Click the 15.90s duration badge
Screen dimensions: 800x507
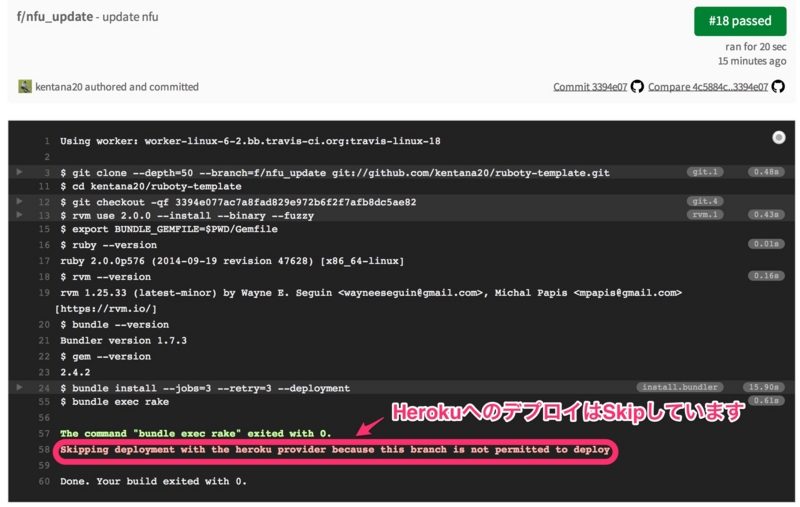(764, 387)
